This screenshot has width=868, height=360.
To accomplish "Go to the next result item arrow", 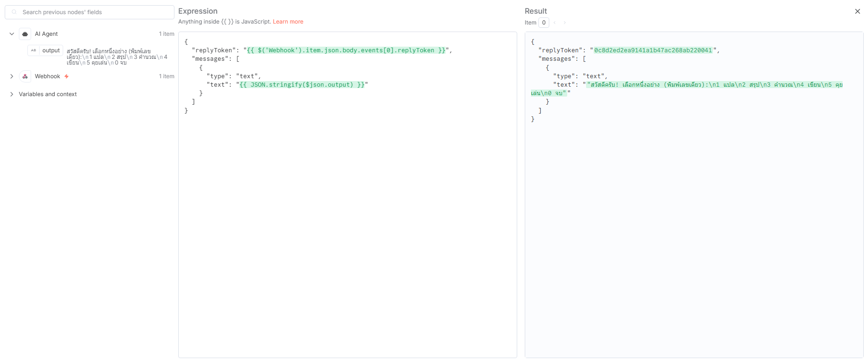I will pyautogui.click(x=564, y=23).
